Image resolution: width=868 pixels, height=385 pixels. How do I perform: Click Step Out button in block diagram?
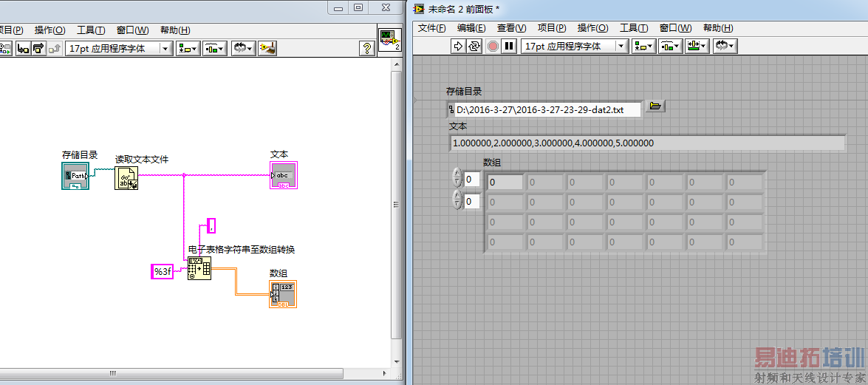54,48
